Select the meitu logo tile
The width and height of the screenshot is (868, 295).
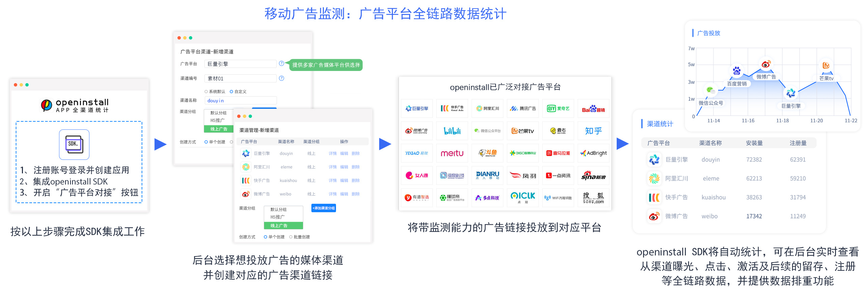[452, 153]
